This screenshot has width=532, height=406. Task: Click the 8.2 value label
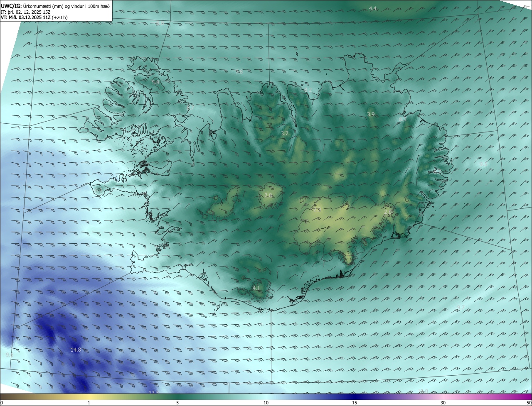308,90
